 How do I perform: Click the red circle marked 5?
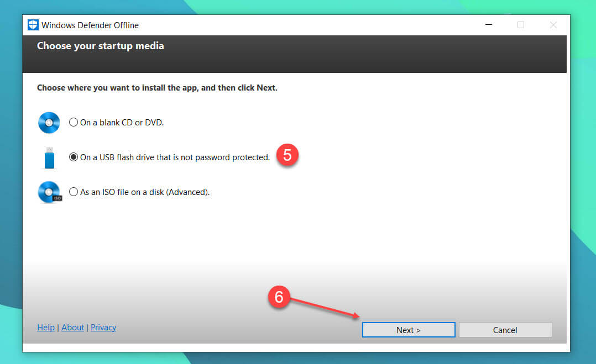click(287, 155)
